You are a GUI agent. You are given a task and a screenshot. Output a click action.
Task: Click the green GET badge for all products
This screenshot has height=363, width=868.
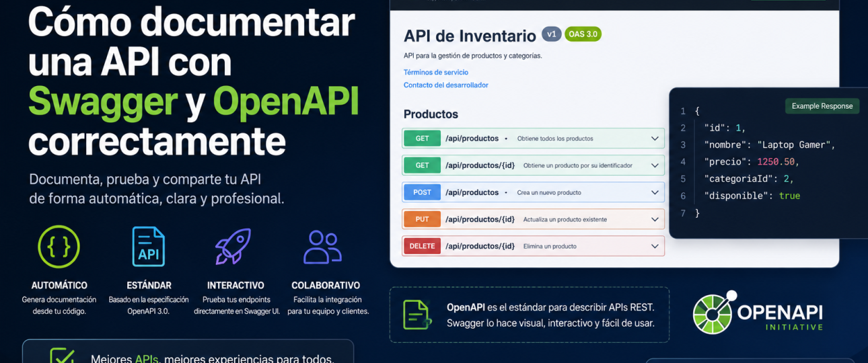point(422,138)
